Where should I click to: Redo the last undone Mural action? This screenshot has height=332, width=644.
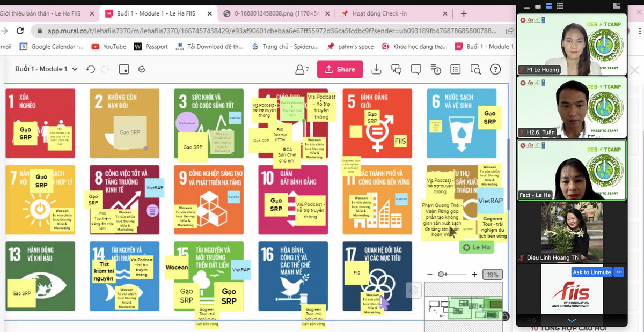[105, 69]
